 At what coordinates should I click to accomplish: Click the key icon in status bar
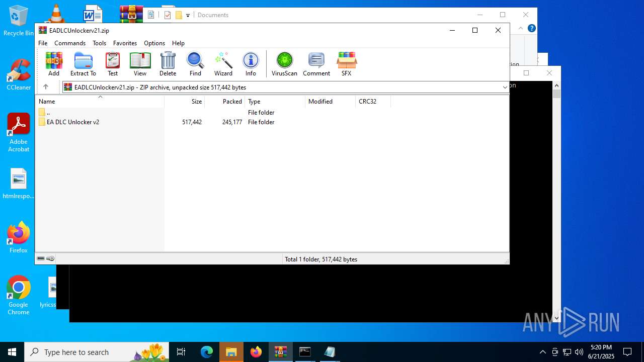50,258
